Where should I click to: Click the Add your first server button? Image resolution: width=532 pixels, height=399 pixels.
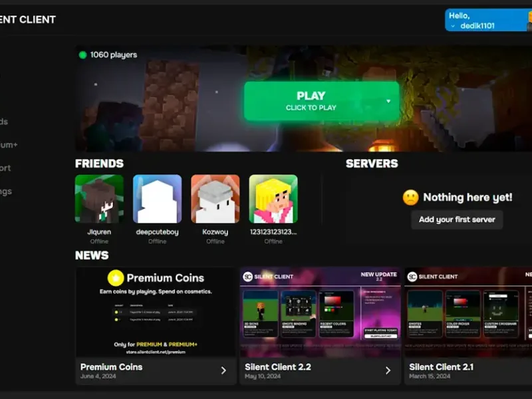click(x=457, y=219)
